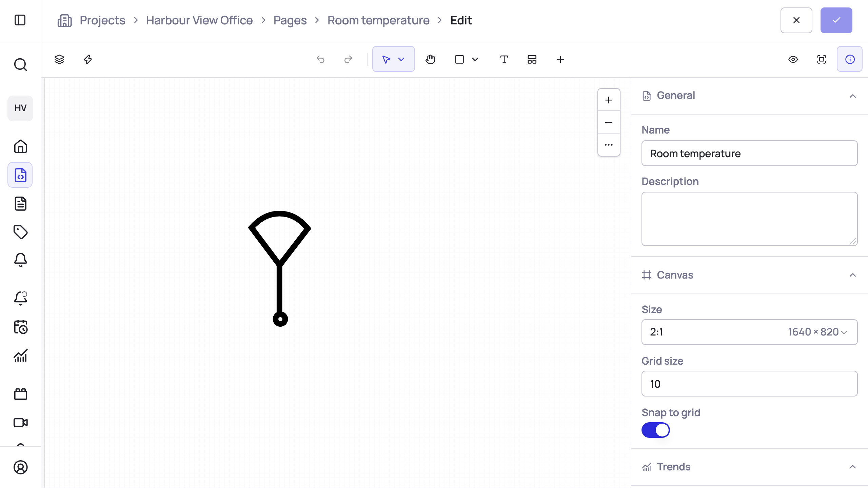
Task: Open the document text icon
Action: click(x=20, y=204)
